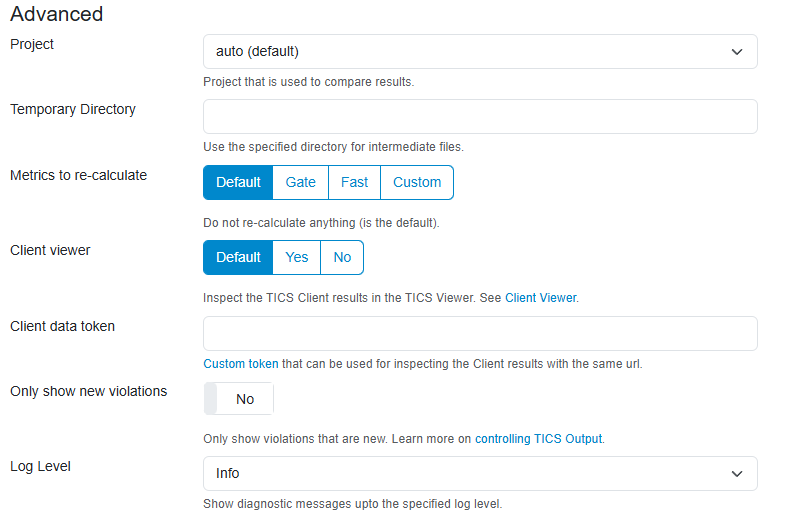
Task: Toggle the Only show new violations switch
Action: click(238, 399)
